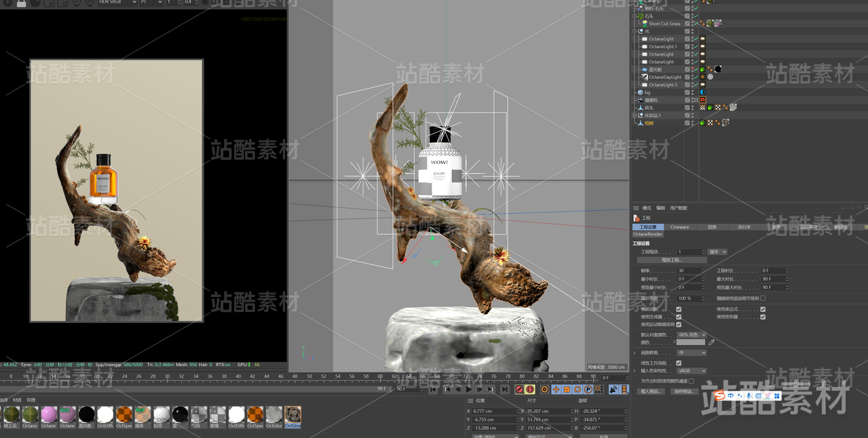The height and width of the screenshot is (438, 868).
Task: Enable 编辑使用渲染细节级别 checkbox
Action: tap(763, 298)
